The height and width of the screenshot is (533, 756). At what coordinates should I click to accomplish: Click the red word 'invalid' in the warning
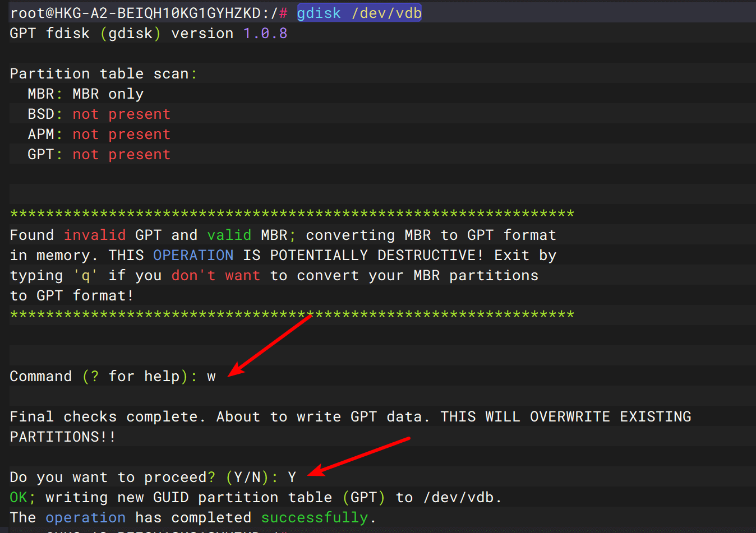[94, 235]
